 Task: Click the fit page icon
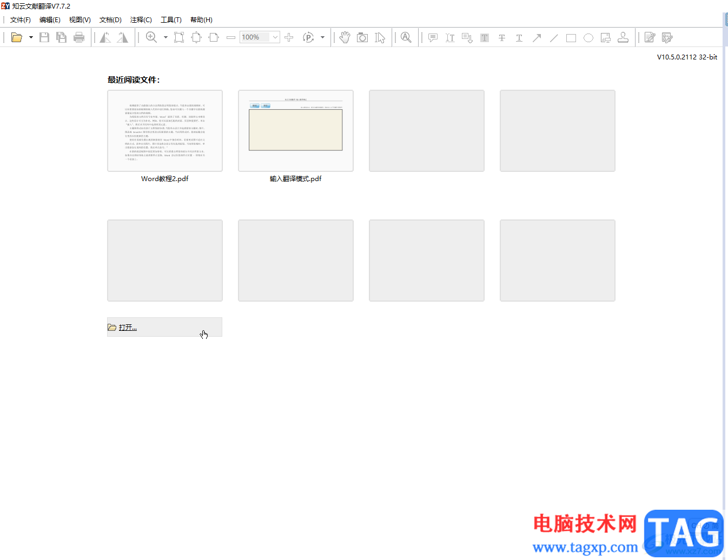click(196, 37)
